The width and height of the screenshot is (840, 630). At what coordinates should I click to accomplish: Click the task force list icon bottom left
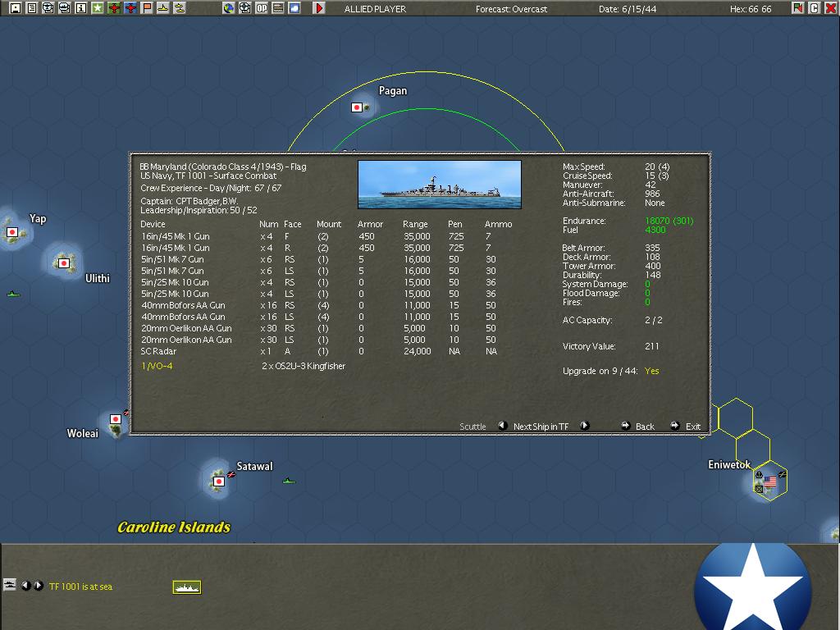click(10, 585)
